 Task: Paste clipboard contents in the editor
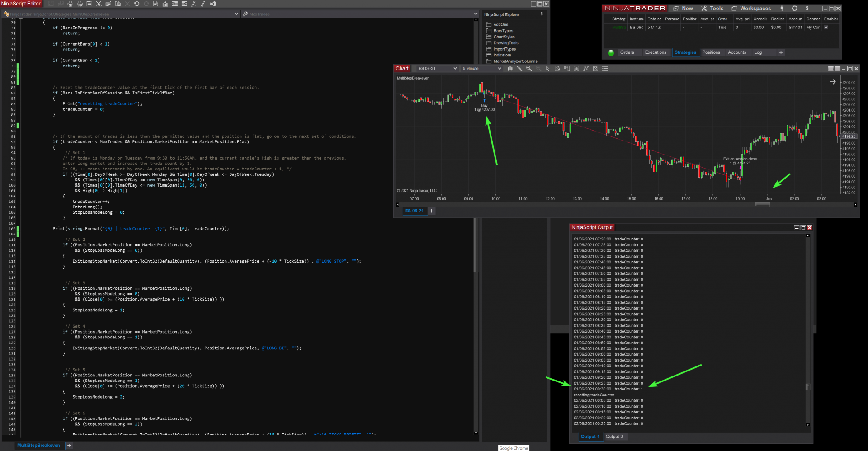tap(118, 4)
